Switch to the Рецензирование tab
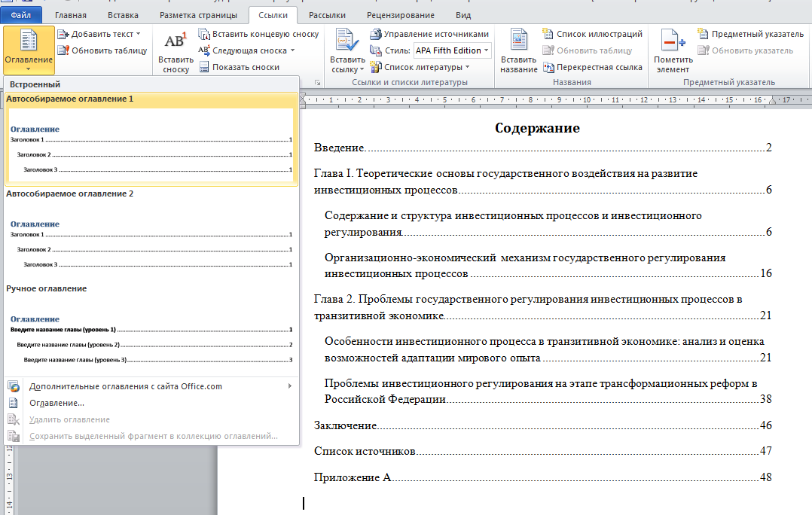The width and height of the screenshot is (812, 515). click(400, 15)
